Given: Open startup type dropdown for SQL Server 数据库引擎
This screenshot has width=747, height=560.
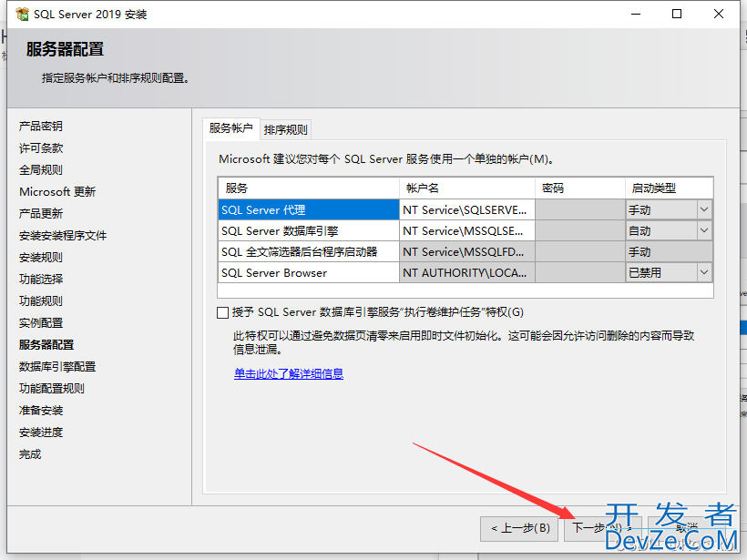Looking at the screenshot, I should pos(703,230).
